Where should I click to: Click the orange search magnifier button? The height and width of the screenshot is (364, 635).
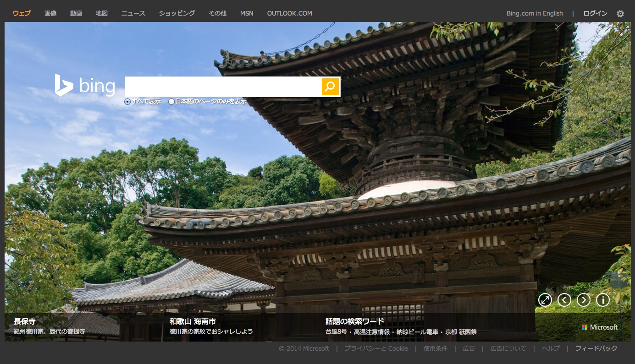(x=330, y=87)
